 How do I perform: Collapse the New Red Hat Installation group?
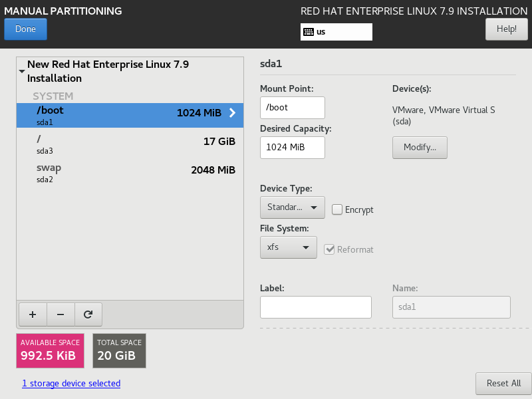tap(22, 71)
